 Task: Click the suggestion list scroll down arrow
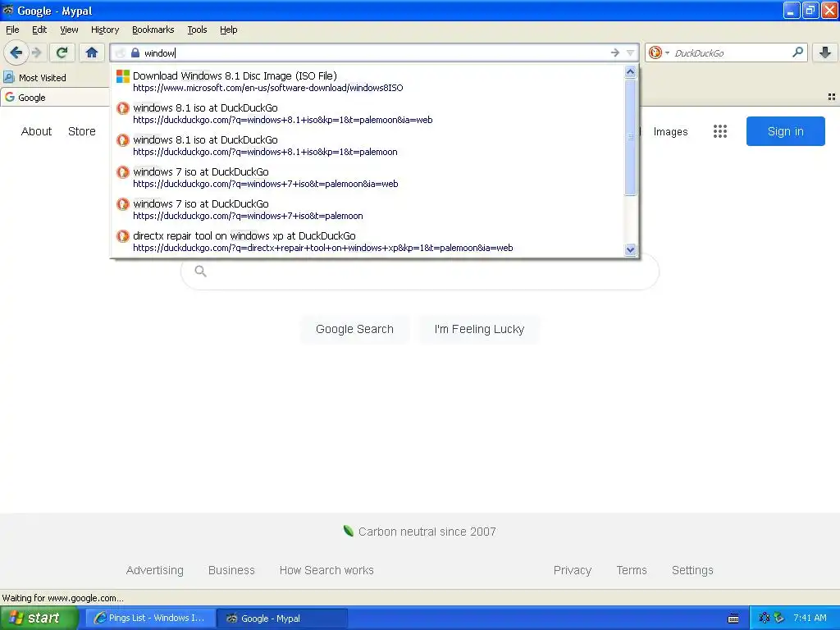point(631,249)
